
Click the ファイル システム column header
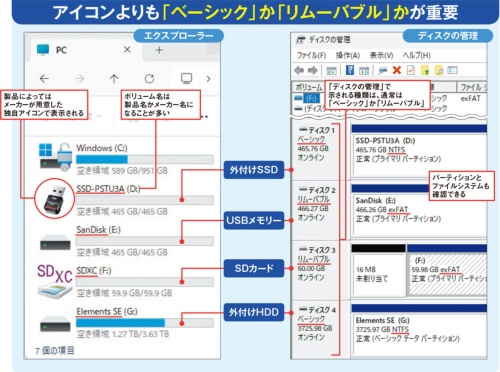(x=472, y=87)
